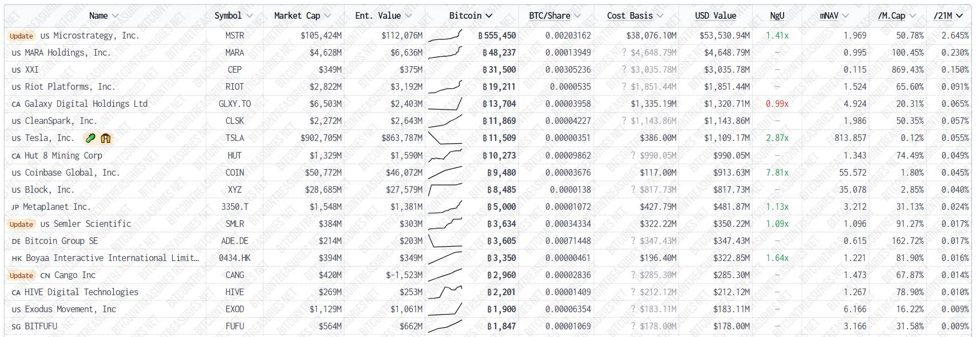Click the Update badge next to Cango Inc
The height and width of the screenshot is (337, 980).
point(21,275)
